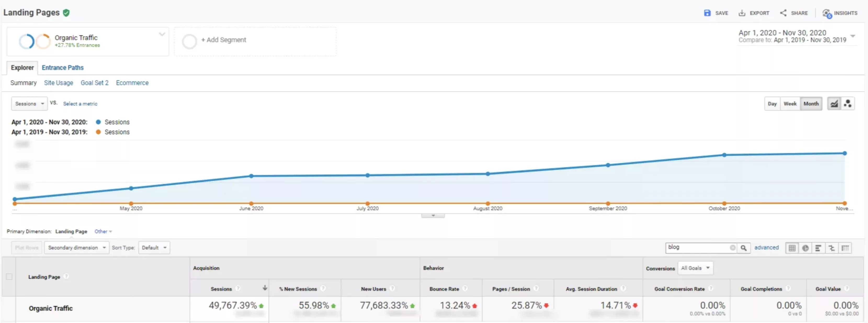Open the date range picker arrow
This screenshot has height=323, width=868.
point(853,36)
